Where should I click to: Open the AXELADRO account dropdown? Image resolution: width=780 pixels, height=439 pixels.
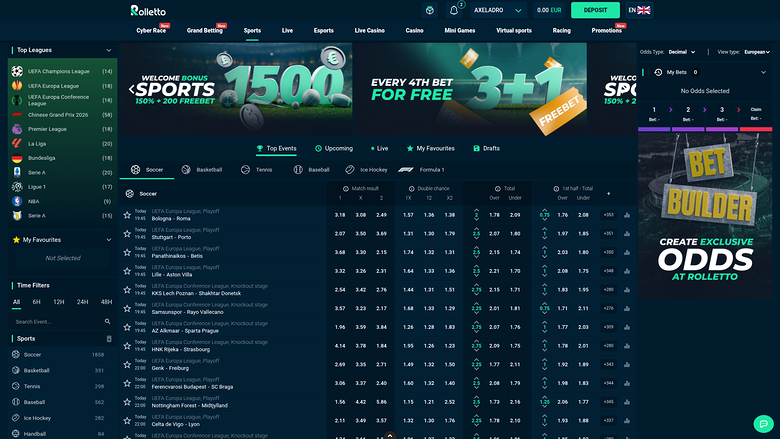[498, 10]
